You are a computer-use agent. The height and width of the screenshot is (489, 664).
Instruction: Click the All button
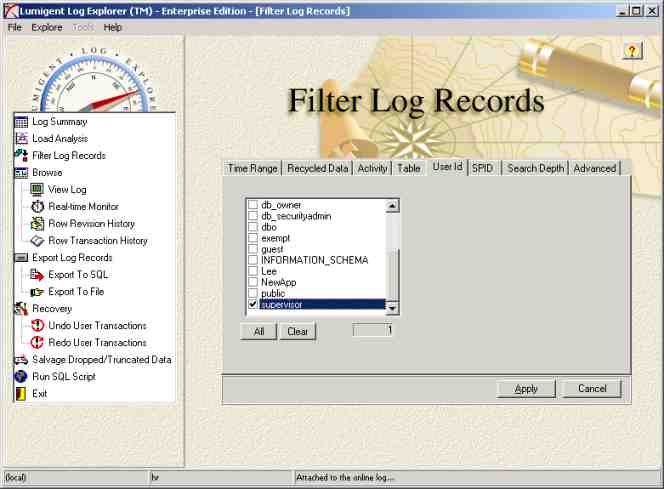tap(259, 332)
